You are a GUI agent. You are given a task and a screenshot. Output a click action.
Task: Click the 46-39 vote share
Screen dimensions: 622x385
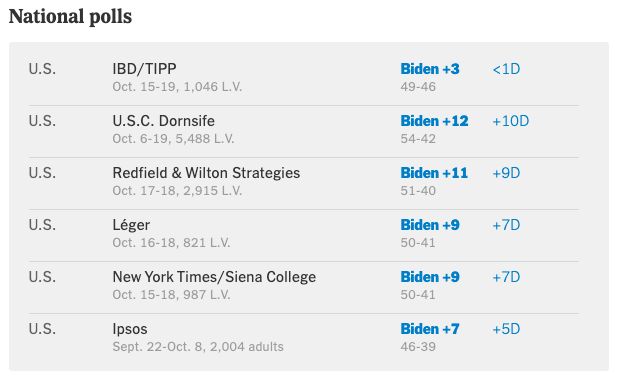point(418,347)
